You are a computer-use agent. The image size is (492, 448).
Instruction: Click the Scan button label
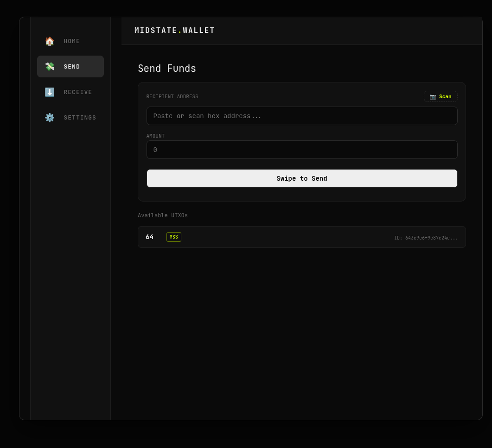[445, 96]
